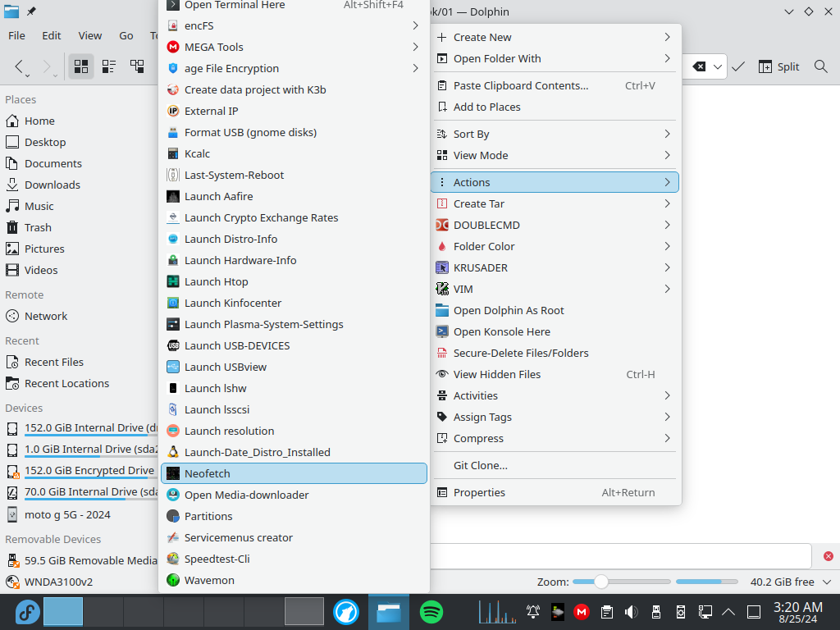Expand the Compress submenu

[x=555, y=438]
